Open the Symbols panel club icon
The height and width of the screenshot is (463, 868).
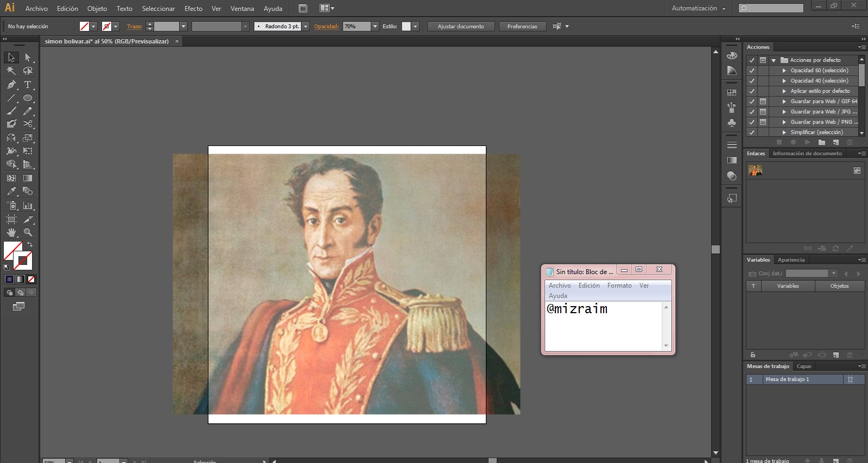point(732,123)
